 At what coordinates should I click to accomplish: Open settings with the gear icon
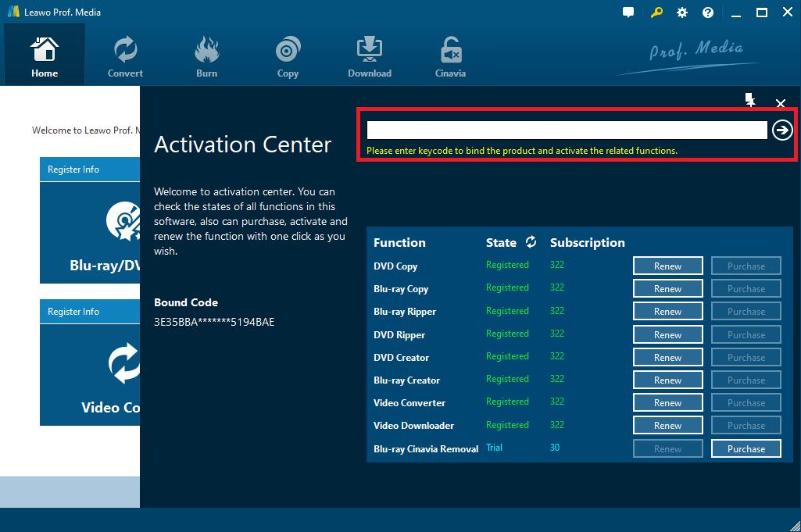pos(682,12)
